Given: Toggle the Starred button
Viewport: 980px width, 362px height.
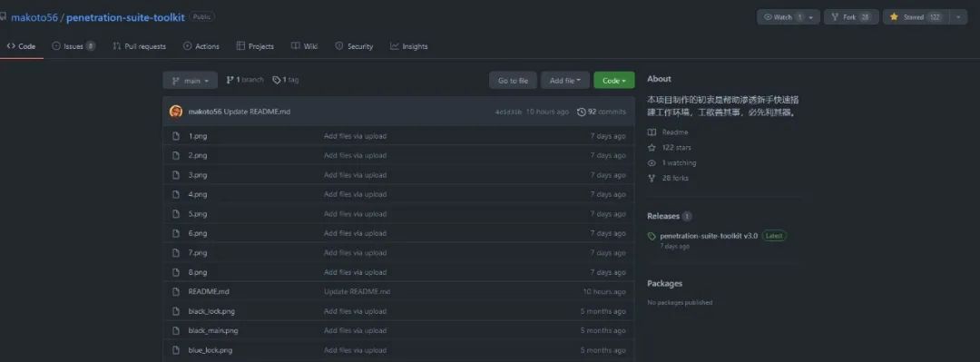Looking at the screenshot, I should pos(916,17).
